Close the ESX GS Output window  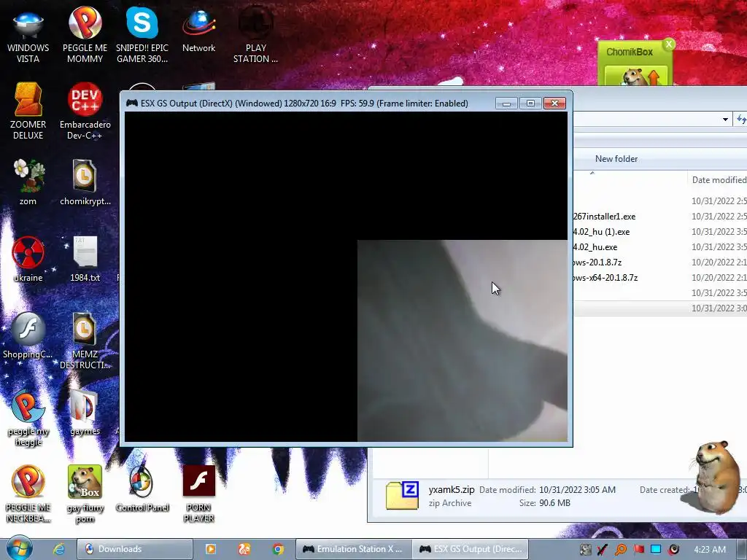(x=554, y=104)
